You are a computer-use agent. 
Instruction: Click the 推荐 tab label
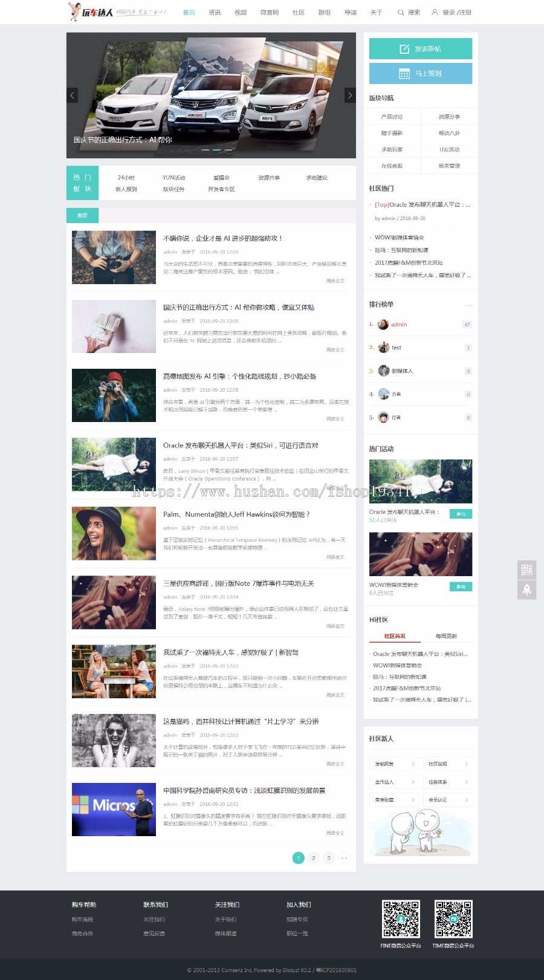82,216
